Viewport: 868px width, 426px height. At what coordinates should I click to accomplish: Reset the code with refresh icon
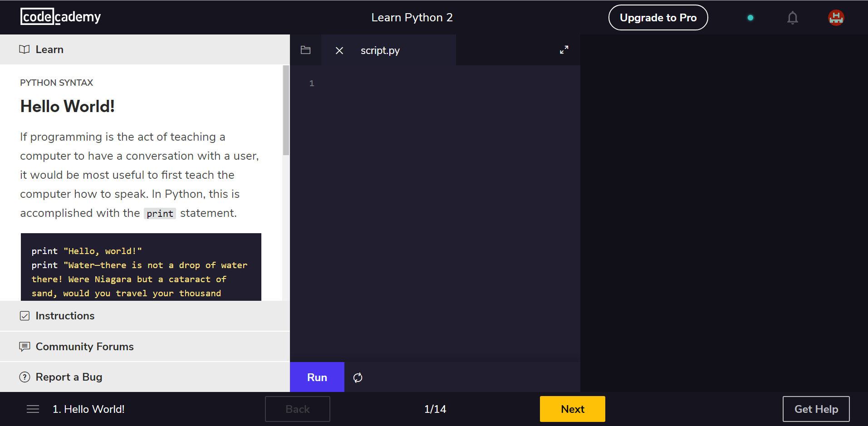358,377
